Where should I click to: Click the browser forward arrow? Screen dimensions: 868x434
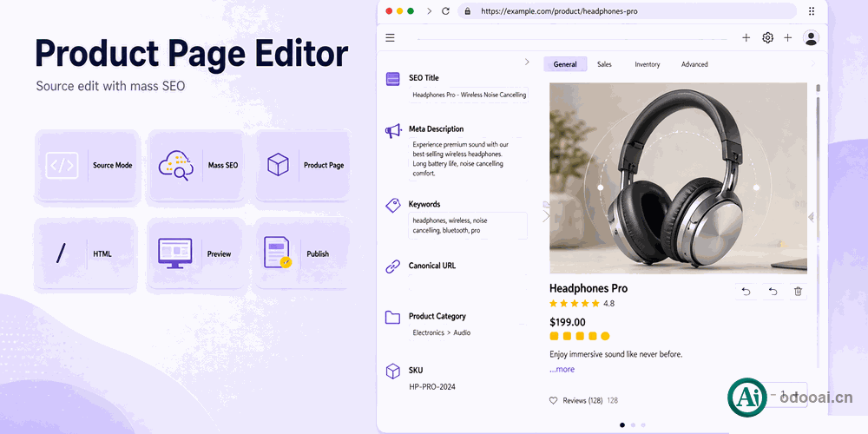[x=429, y=11]
